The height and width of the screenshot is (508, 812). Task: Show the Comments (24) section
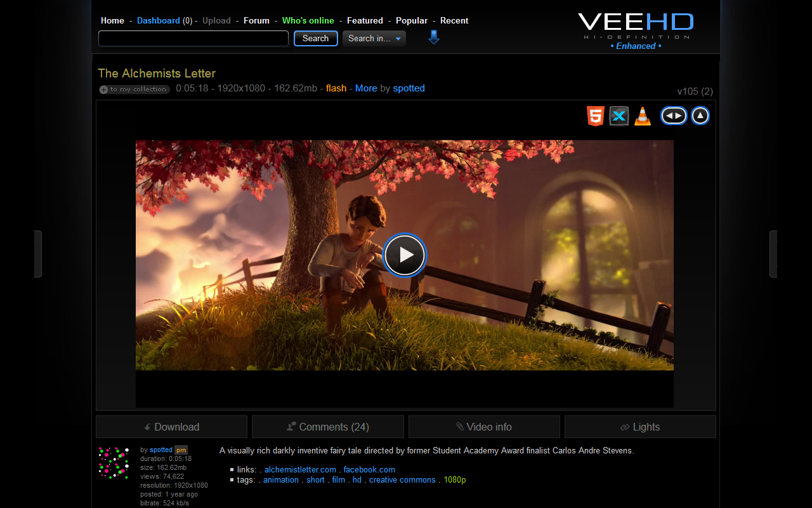point(327,426)
